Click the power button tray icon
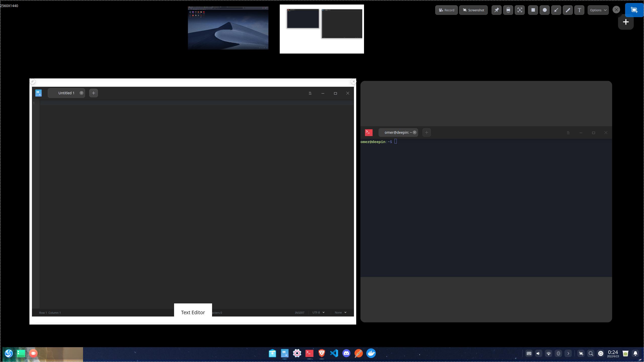 click(600, 353)
